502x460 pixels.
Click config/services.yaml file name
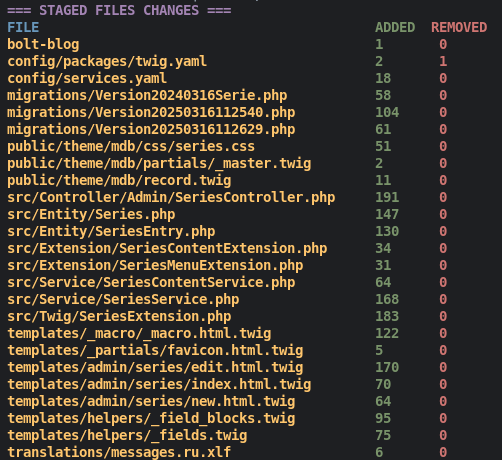pyautogui.click(x=87, y=79)
